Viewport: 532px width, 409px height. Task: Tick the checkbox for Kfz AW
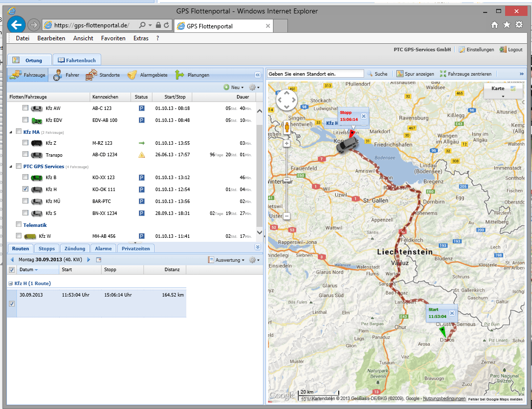tap(25, 108)
